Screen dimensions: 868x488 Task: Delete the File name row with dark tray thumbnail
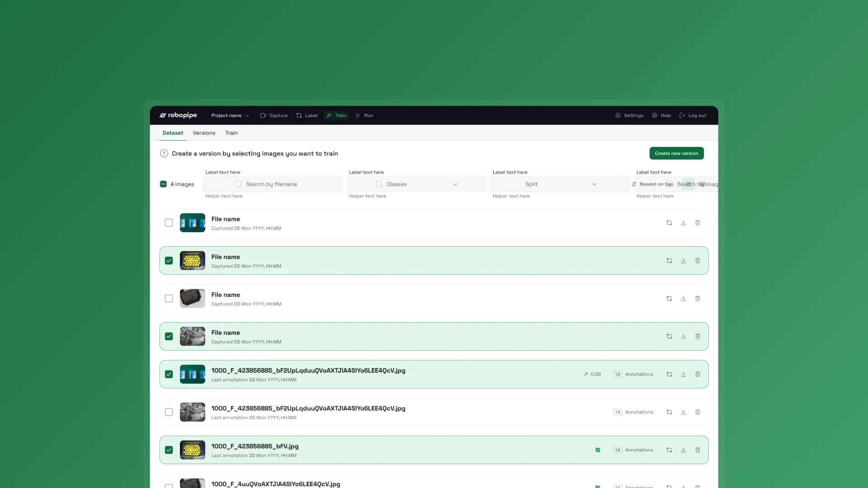point(698,299)
